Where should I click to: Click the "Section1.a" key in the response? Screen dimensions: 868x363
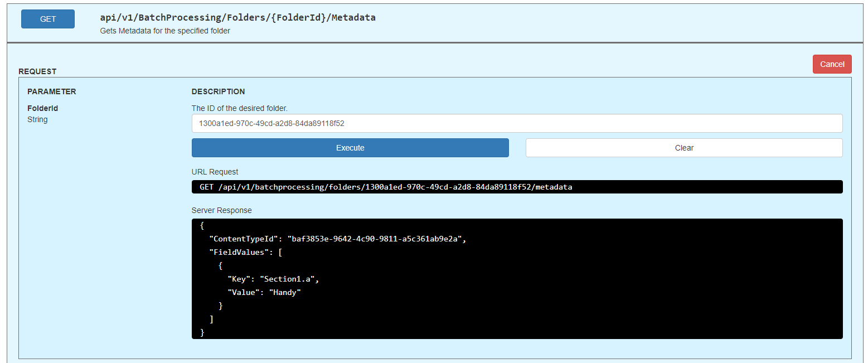coord(289,279)
